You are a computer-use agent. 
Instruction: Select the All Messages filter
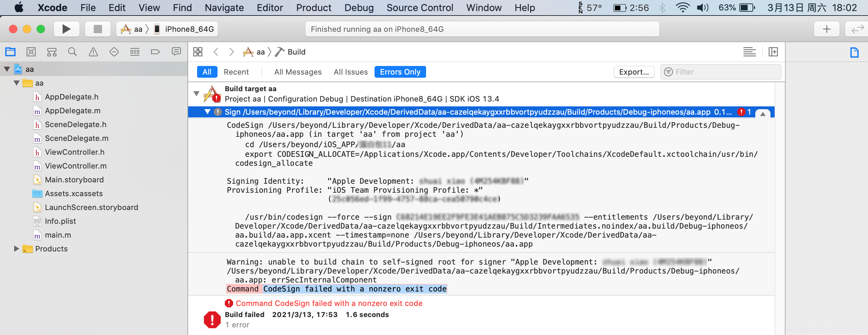point(297,72)
